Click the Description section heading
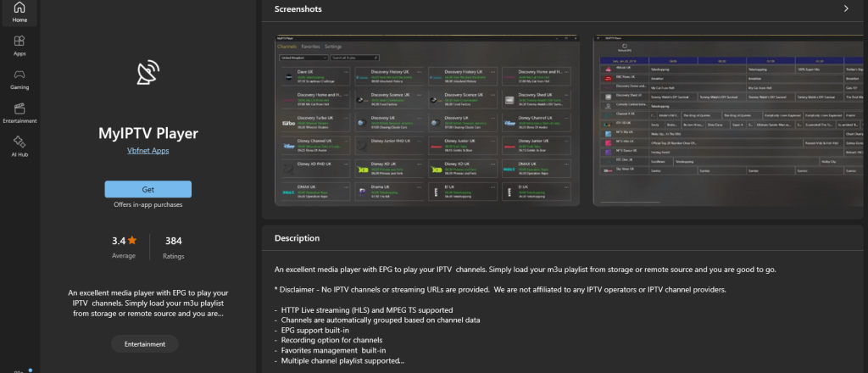 tap(298, 238)
